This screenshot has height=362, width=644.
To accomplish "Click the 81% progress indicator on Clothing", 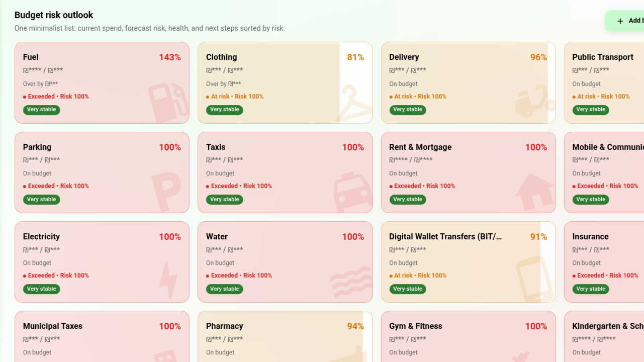I will click(x=355, y=57).
